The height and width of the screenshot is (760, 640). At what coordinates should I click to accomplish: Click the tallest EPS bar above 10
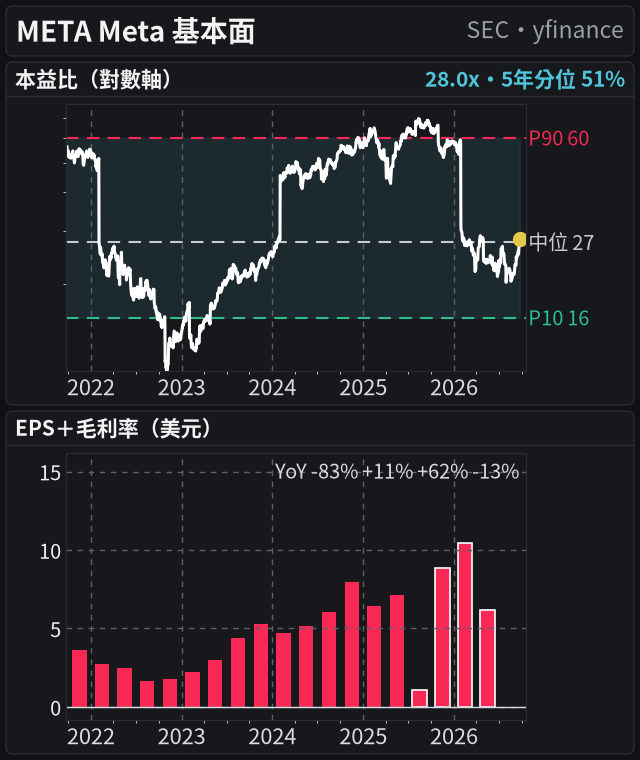pos(465,625)
